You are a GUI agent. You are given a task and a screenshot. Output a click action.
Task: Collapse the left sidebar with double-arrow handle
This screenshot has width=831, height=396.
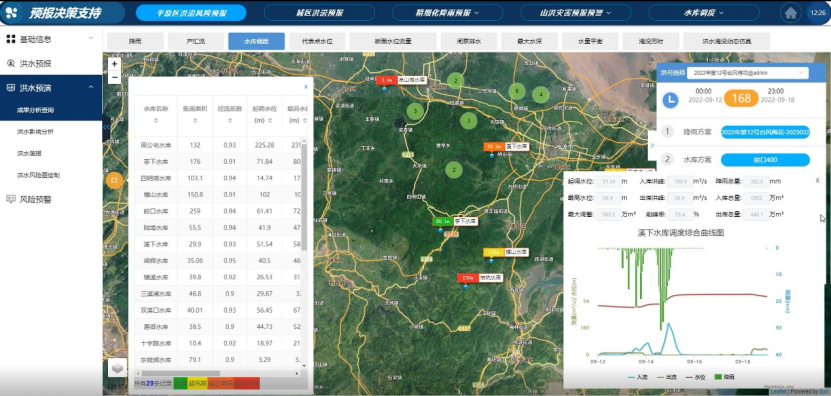coord(106,128)
